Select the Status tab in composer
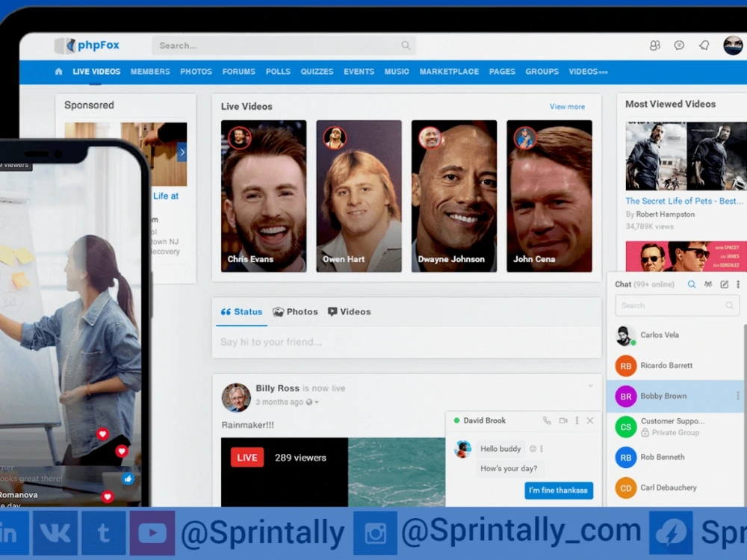747x560 pixels. coord(241,312)
